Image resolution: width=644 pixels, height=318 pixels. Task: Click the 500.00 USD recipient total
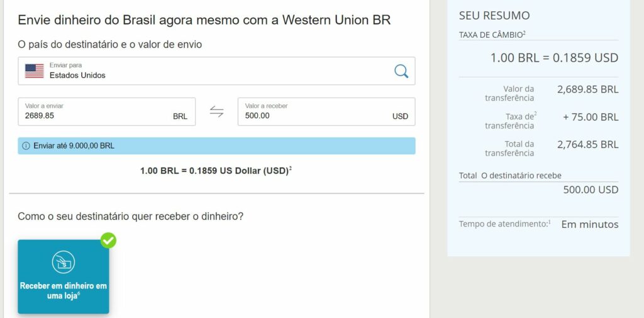[x=591, y=190]
